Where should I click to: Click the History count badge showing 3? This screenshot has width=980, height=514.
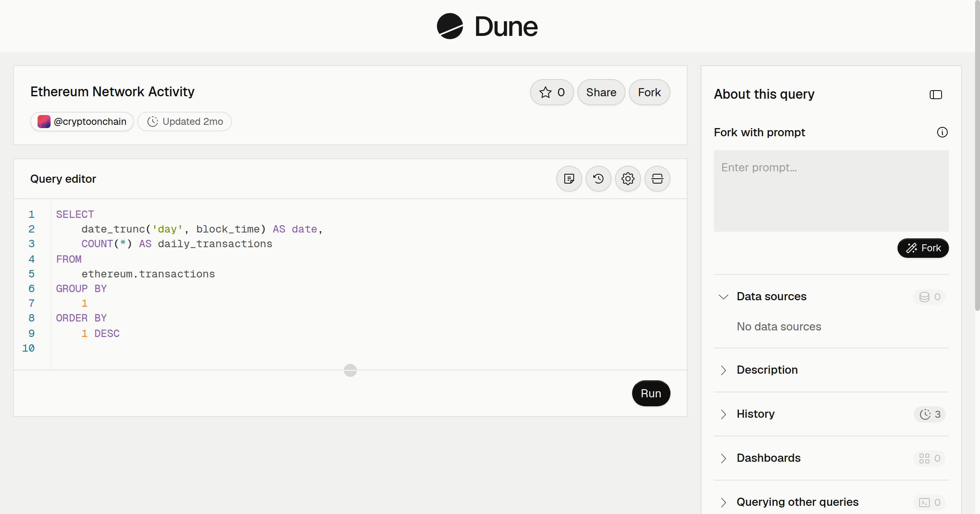point(929,414)
